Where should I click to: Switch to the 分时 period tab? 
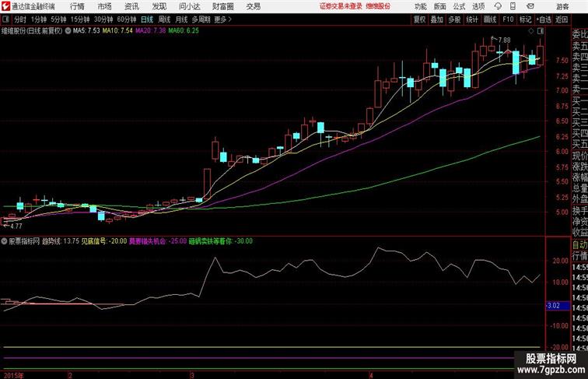[20, 19]
